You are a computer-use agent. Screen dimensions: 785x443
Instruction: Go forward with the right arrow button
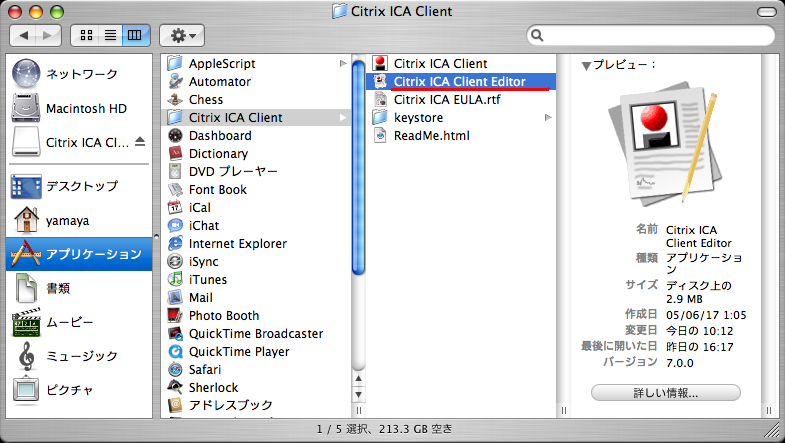(48, 35)
